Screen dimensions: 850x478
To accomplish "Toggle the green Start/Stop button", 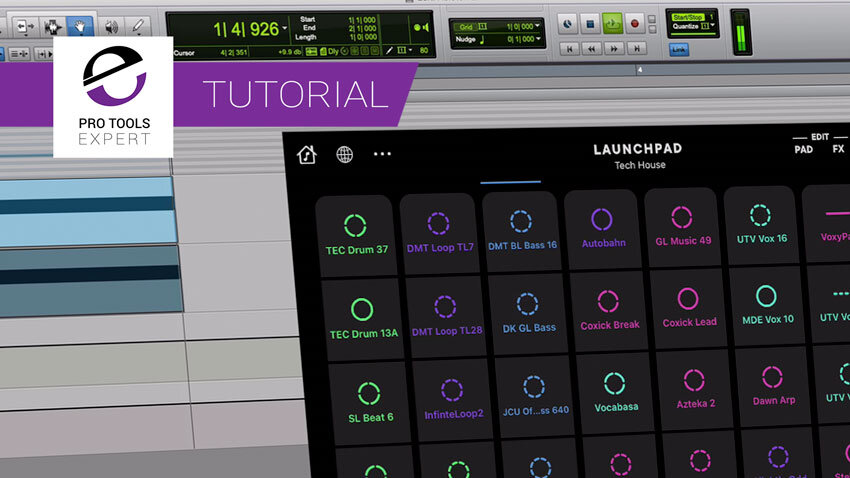I will [x=687, y=17].
